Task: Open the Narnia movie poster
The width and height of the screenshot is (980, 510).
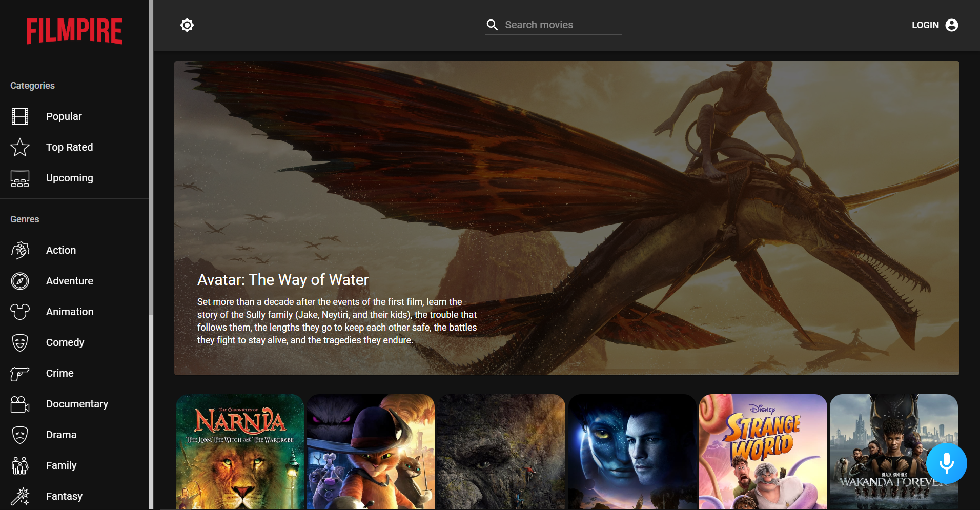Action: 240,452
